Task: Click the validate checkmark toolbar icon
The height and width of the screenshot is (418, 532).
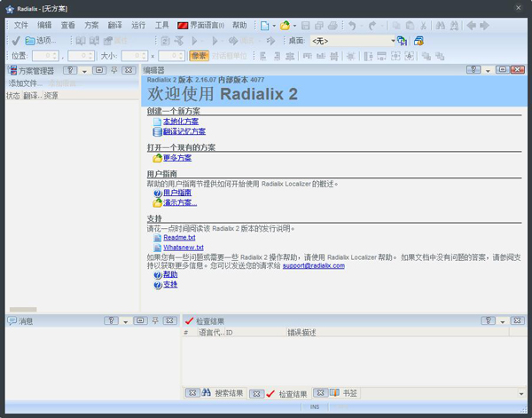Action: [x=16, y=41]
